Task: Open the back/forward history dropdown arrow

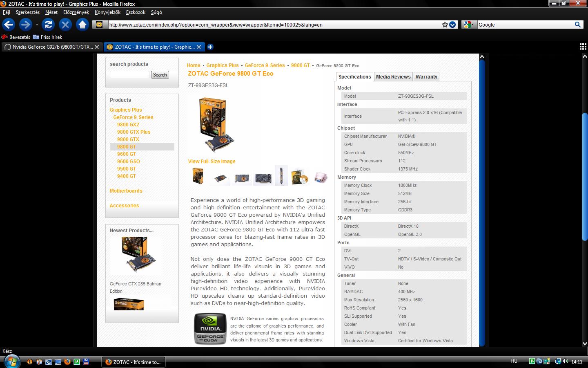Action: (37, 25)
